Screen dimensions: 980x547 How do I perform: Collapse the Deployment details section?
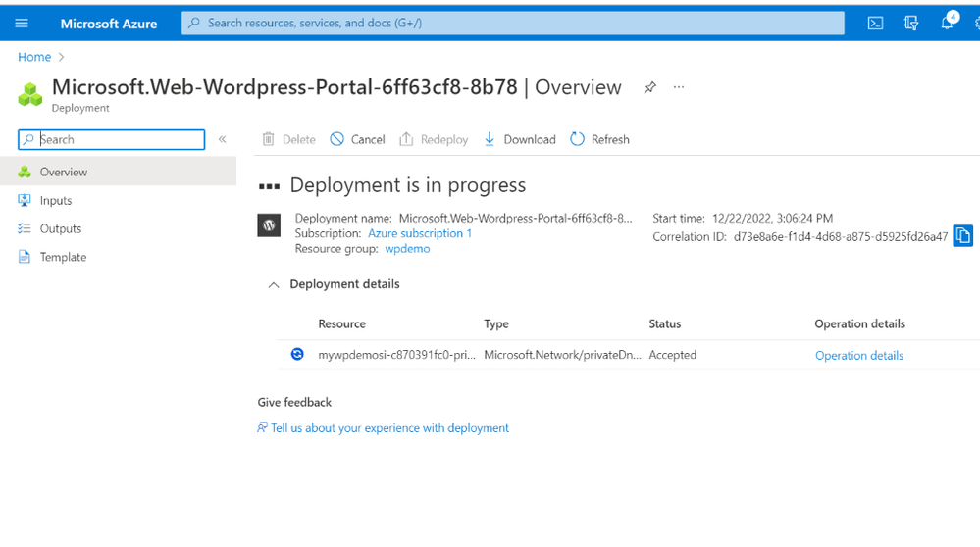[x=273, y=284]
